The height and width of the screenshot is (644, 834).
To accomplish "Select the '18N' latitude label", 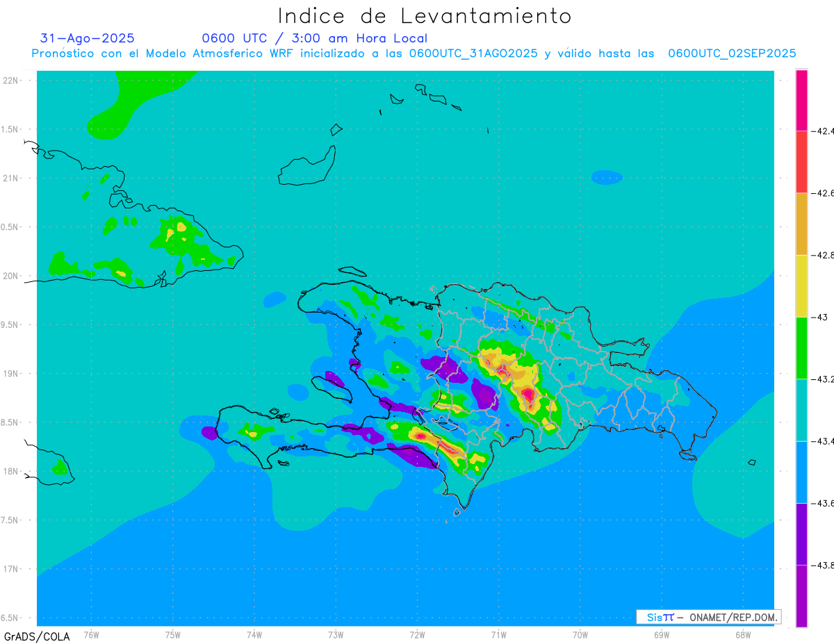I will click(10, 472).
